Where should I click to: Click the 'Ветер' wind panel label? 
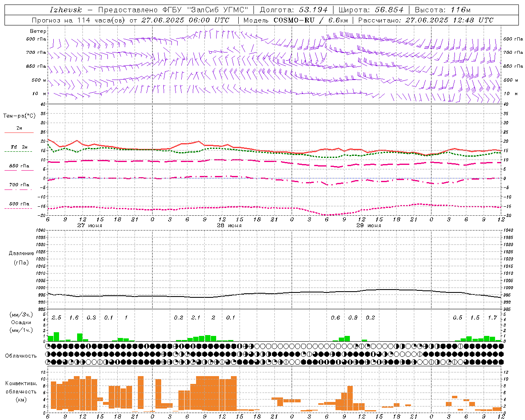pyautogui.click(x=38, y=31)
